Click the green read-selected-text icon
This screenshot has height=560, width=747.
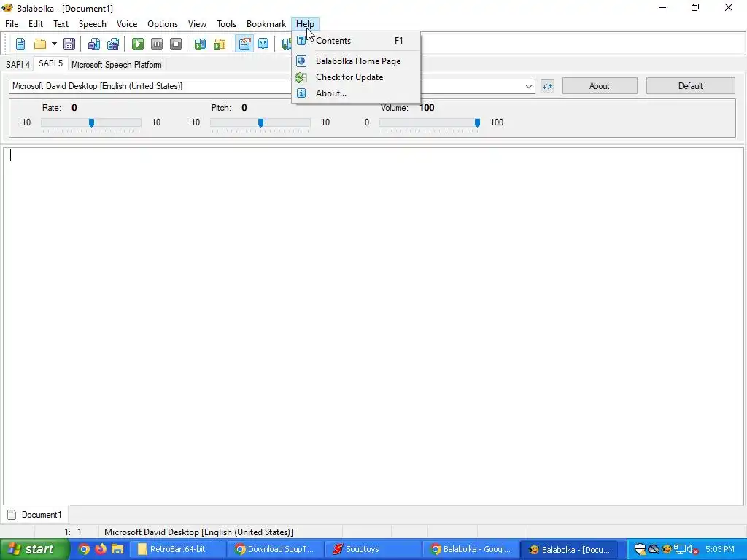point(200,44)
